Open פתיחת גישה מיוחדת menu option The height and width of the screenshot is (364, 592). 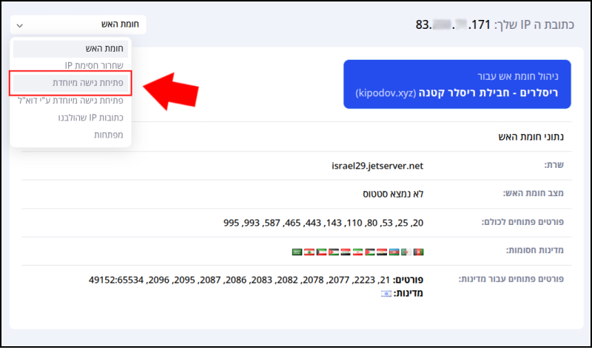click(70, 83)
